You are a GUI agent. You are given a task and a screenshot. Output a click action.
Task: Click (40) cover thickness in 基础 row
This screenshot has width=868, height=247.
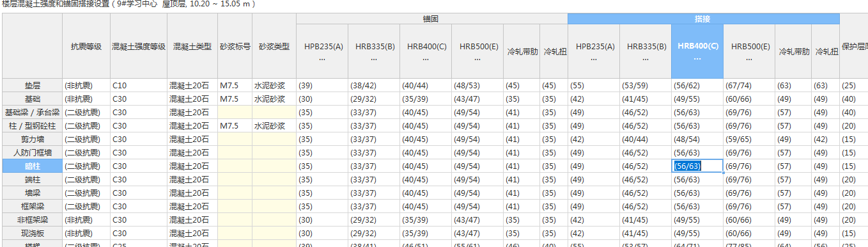pos(854,99)
